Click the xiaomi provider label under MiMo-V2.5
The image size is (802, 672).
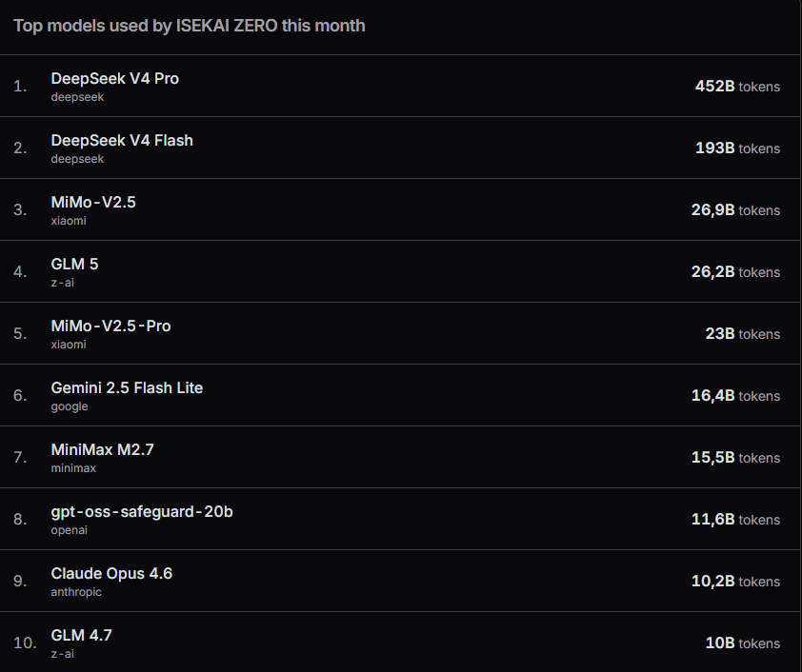pos(69,221)
